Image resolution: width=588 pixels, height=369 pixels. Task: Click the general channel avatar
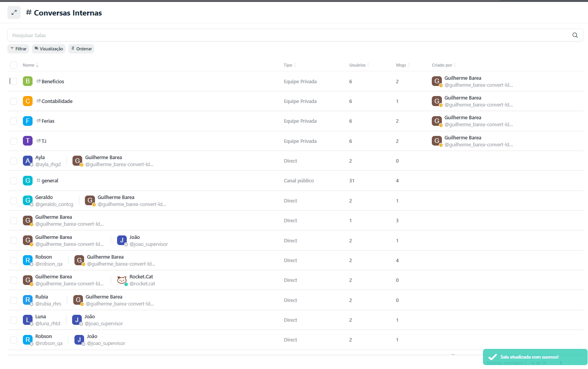(28, 180)
